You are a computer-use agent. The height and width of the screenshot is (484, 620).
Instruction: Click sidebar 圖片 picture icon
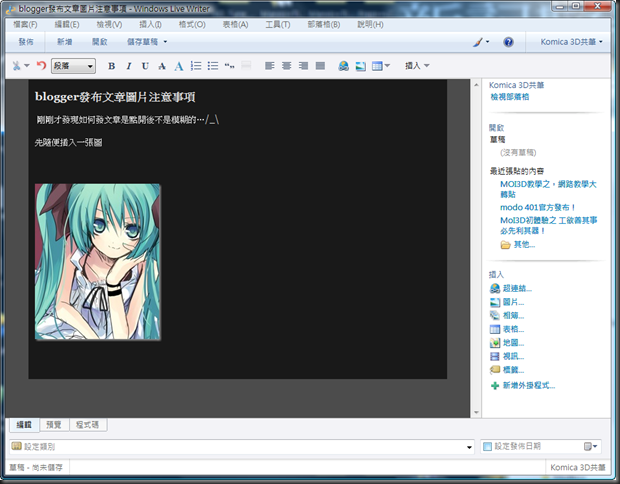coord(495,302)
